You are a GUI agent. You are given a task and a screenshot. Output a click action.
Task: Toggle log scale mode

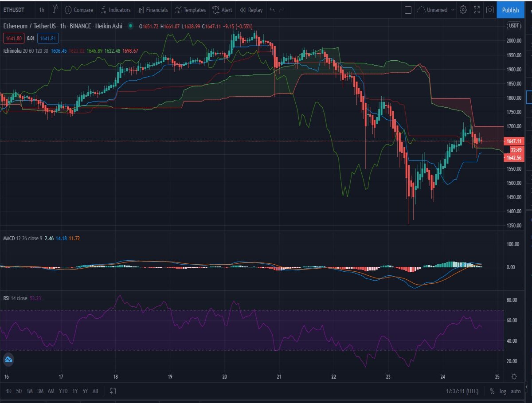pos(503,391)
